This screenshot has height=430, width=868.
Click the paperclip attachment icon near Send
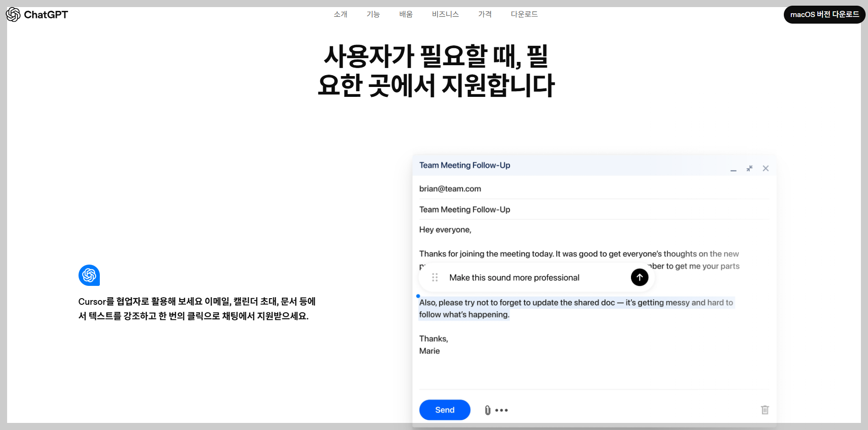tap(487, 410)
